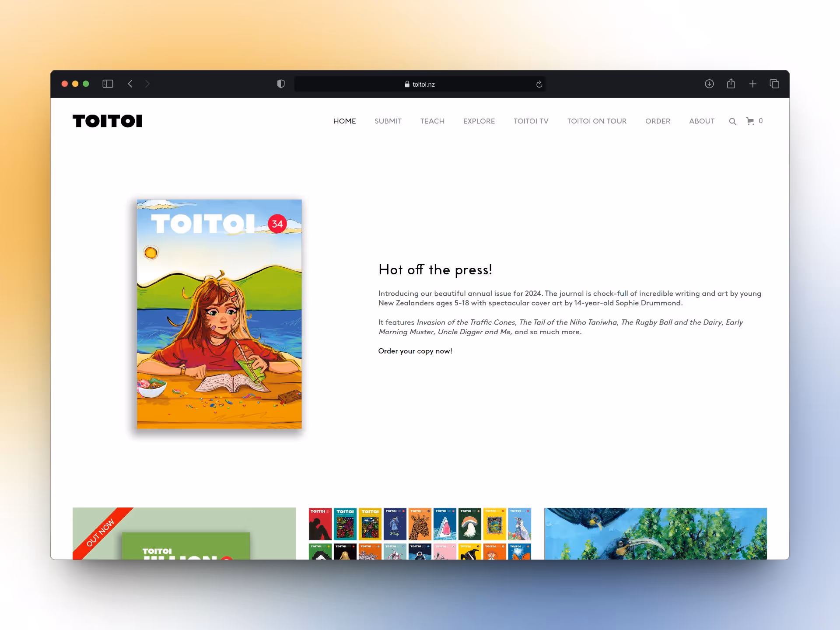The width and height of the screenshot is (840, 630).
Task: Click the 'Hot off the press!' heading
Action: click(x=435, y=269)
